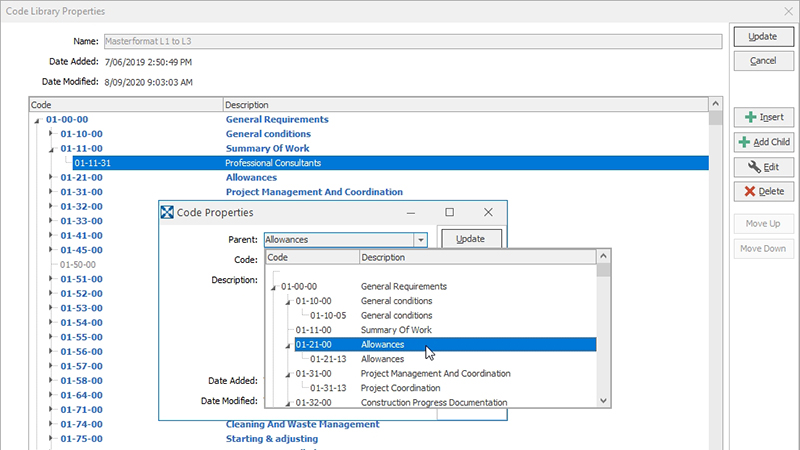
Task: Collapse 01-21-00 Allowances in dropdown tree
Action: click(288, 345)
